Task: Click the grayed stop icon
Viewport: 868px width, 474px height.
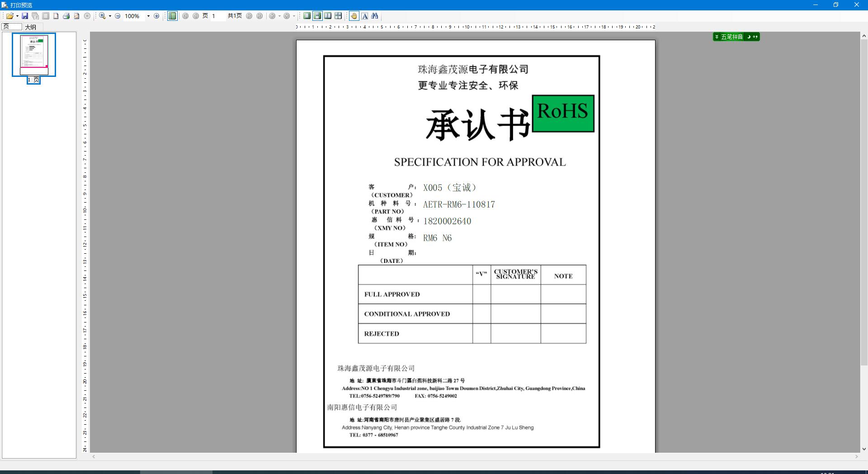Action: [87, 16]
